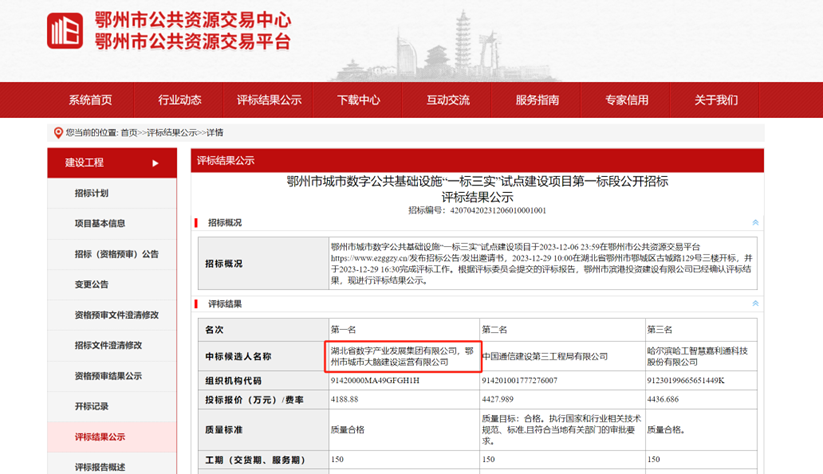This screenshot has height=474, width=823.
Task: Select highlighted 评标结果公示 sidebar item
Action: [112, 437]
